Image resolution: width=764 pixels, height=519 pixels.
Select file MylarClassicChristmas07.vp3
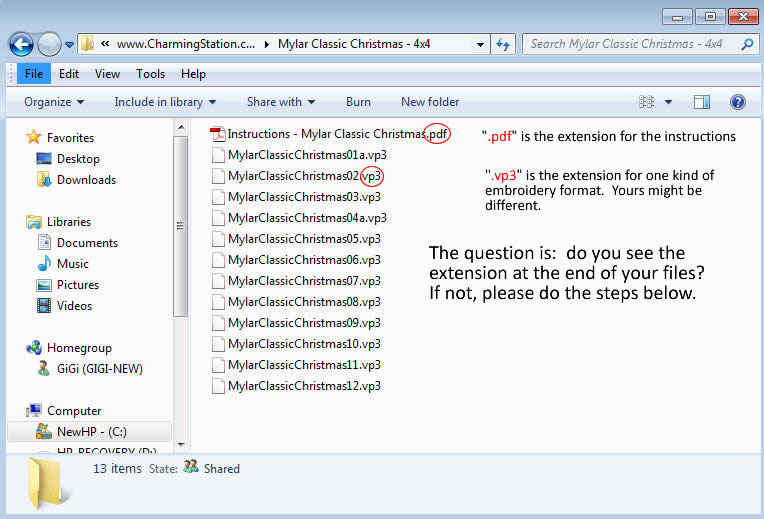(x=304, y=281)
